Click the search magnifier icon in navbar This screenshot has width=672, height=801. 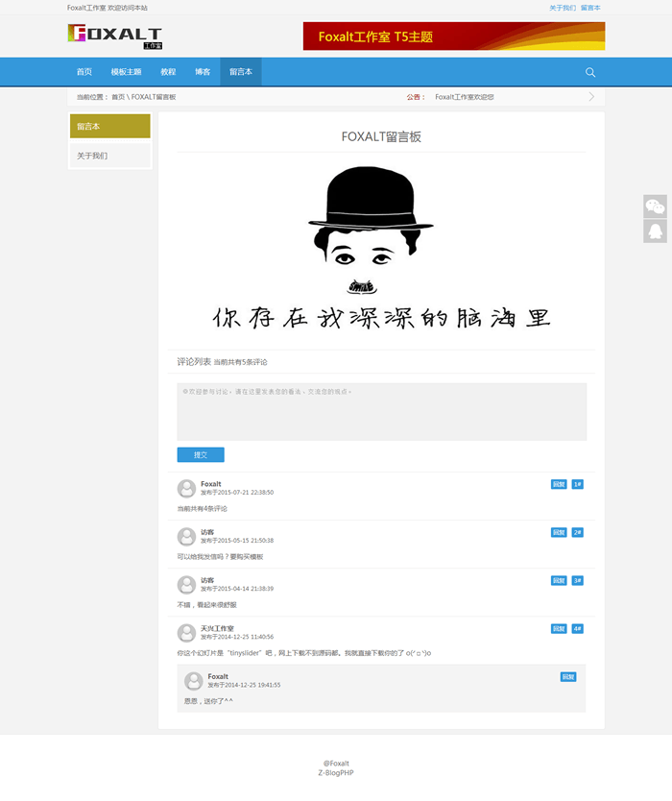[x=590, y=72]
